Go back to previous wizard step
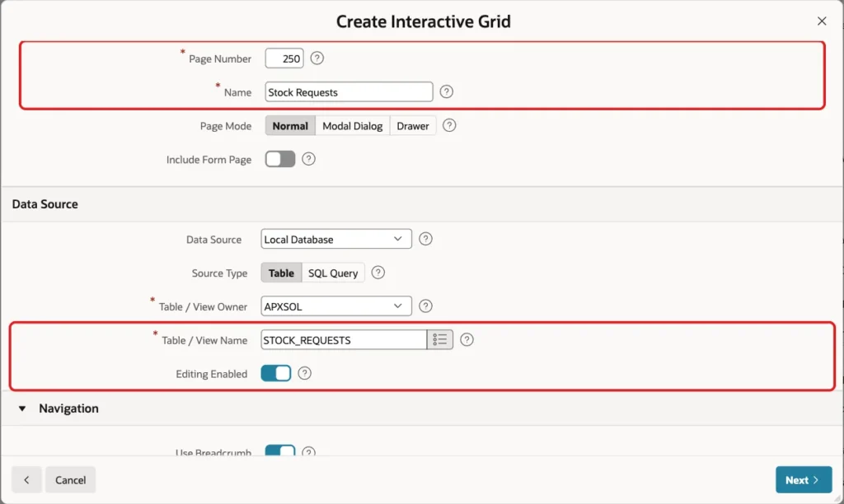Image resolution: width=844 pixels, height=504 pixels. tap(26, 480)
